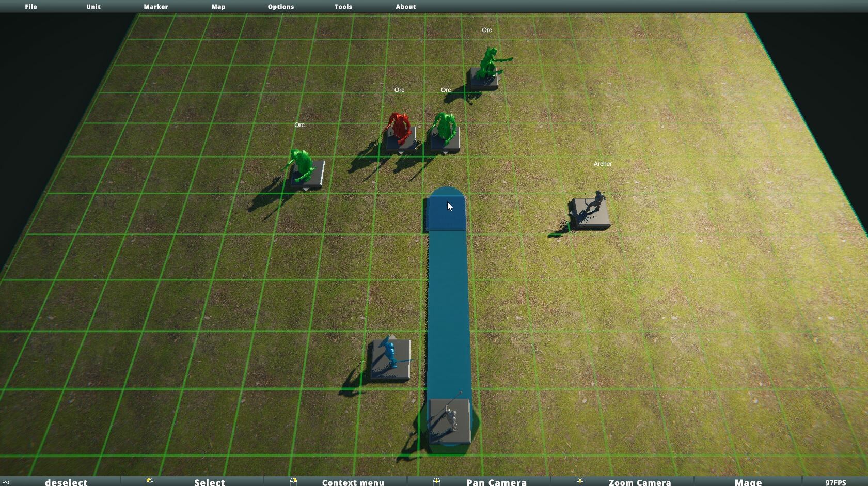Select the red Orc unit
Image resolution: width=868 pixels, height=486 pixels.
coord(400,127)
